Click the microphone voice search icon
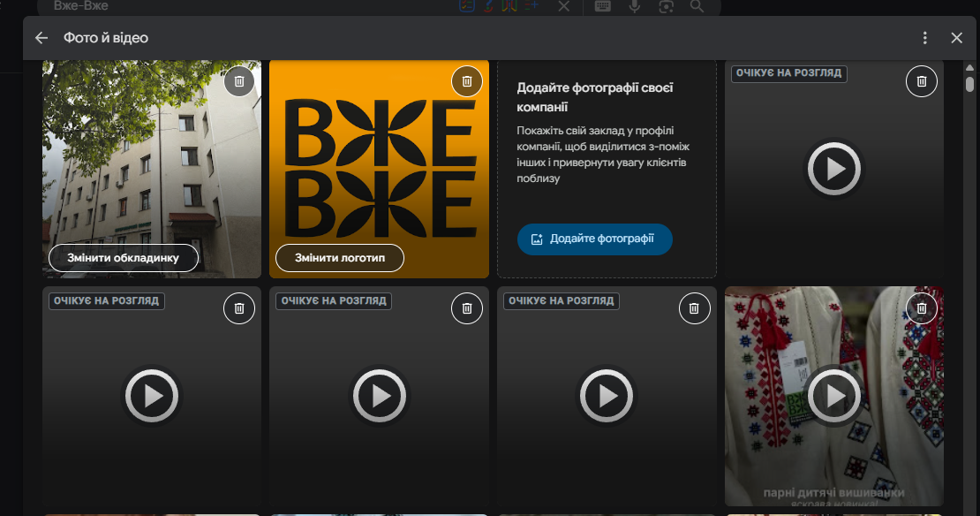Viewport: 980px width, 516px height. pyautogui.click(x=635, y=6)
